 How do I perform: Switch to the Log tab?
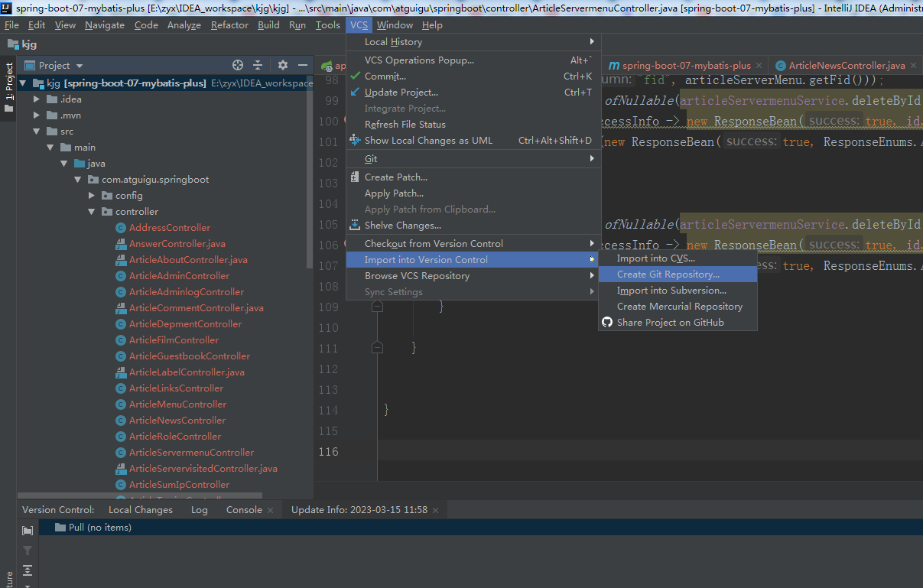click(200, 510)
